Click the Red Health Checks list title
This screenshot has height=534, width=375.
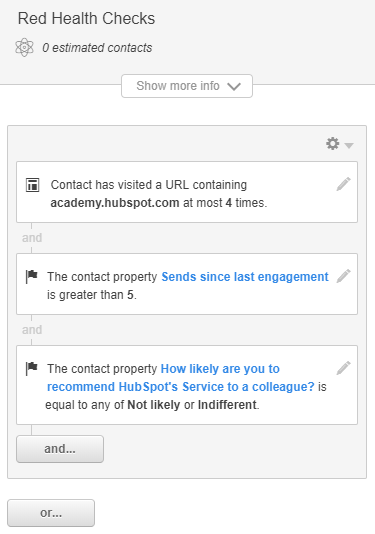pyautogui.click(x=87, y=18)
